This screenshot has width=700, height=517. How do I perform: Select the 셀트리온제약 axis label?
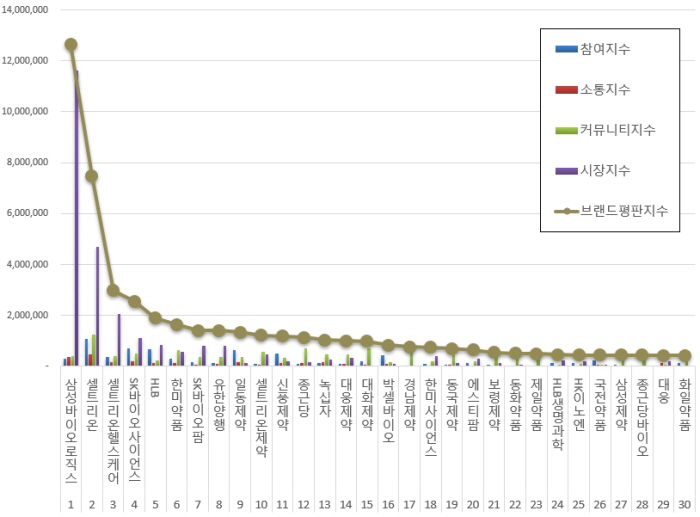[261, 418]
